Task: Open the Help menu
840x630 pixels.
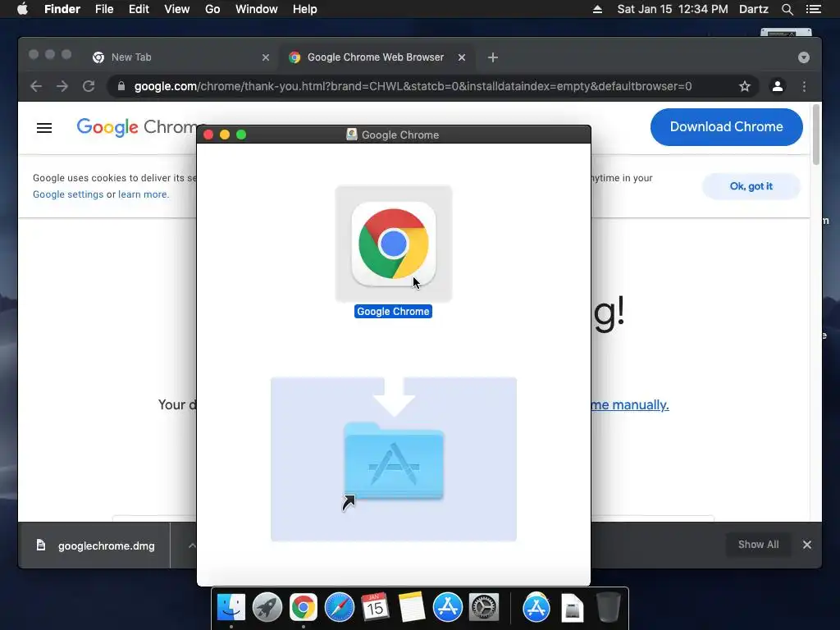Action: coord(305,9)
